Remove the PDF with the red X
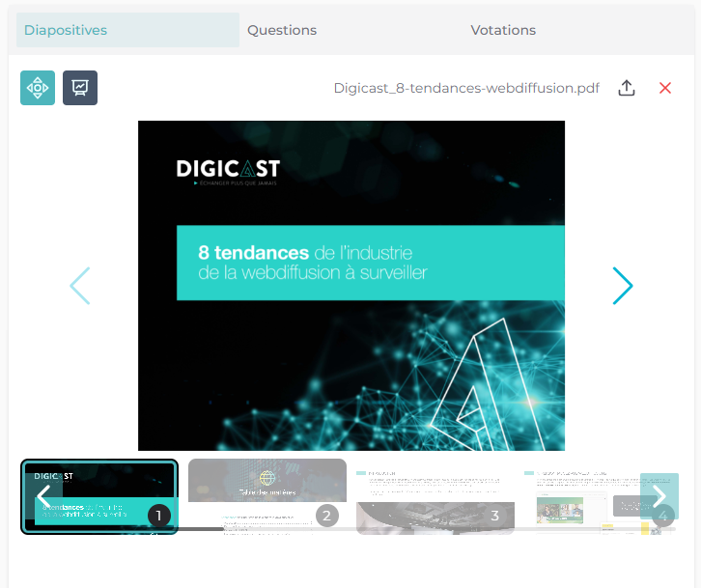 click(x=665, y=88)
